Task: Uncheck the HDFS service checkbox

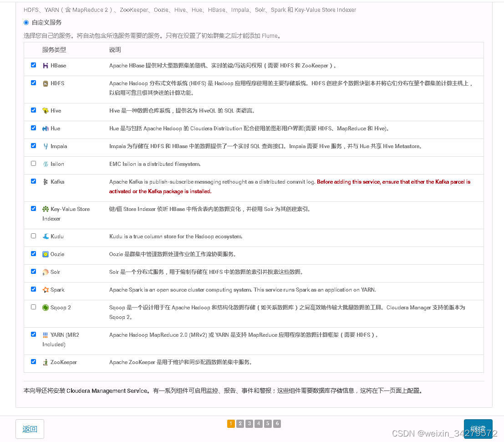Action: click(33, 82)
